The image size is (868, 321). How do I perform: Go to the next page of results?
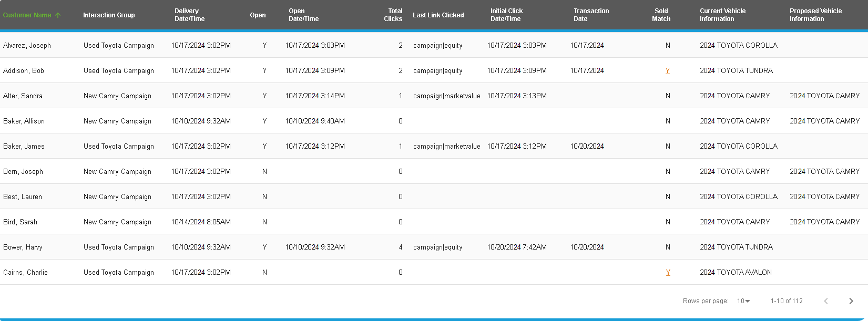coord(851,301)
